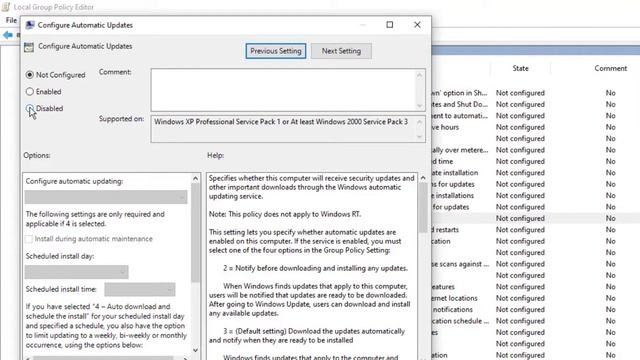The image size is (640, 360).
Task: Select the 'hours' policy row
Action: (x=536, y=127)
